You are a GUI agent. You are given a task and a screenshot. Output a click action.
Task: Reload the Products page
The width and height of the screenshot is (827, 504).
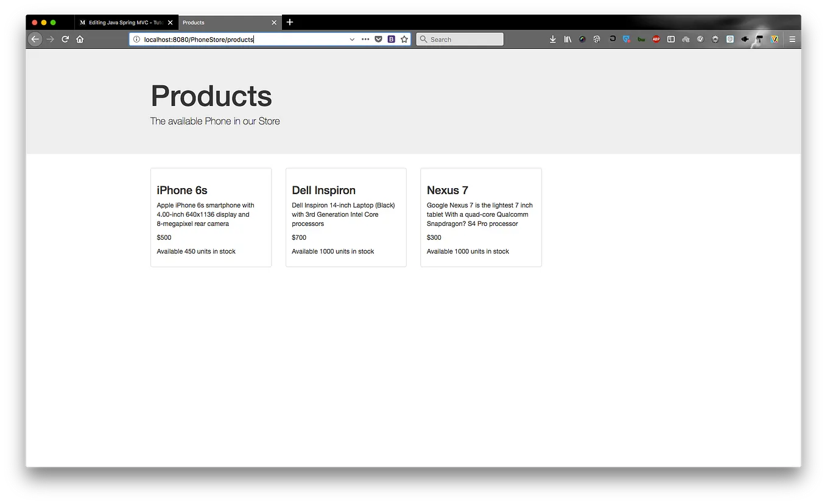tap(65, 39)
